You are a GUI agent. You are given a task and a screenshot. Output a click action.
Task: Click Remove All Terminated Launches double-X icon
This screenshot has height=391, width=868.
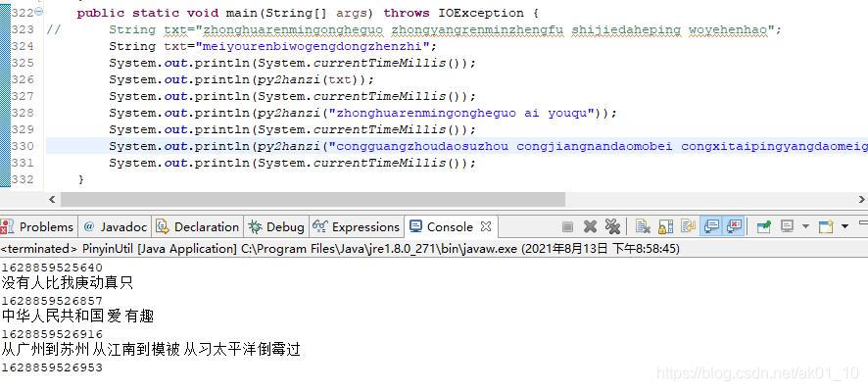tap(612, 226)
